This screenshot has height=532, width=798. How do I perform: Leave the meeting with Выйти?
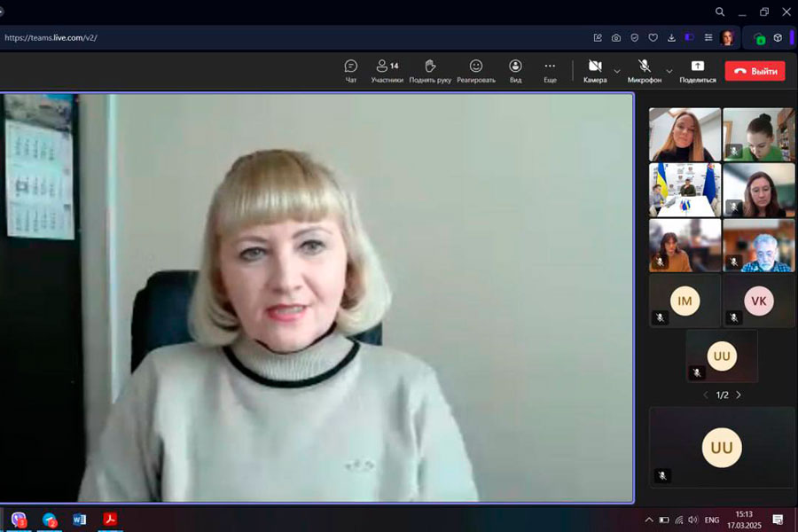point(755,71)
